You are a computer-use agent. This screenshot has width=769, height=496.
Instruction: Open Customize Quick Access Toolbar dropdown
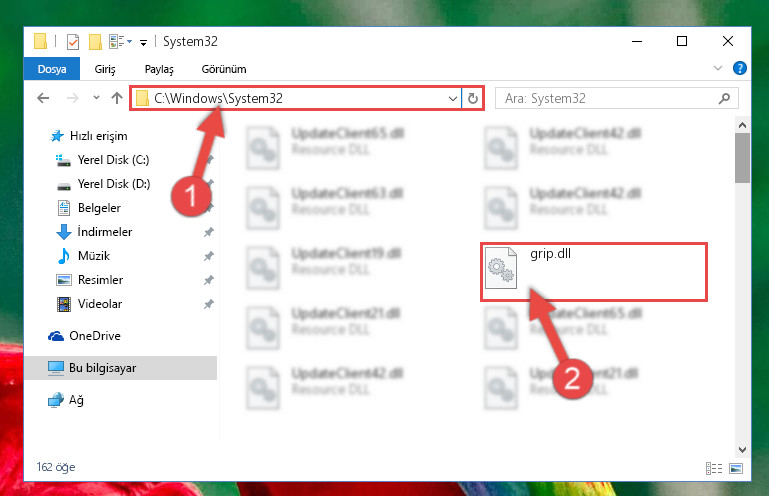(x=143, y=43)
